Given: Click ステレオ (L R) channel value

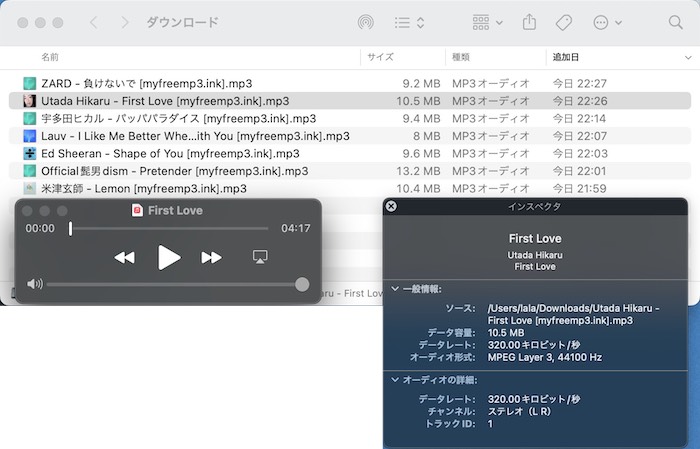Looking at the screenshot, I should pyautogui.click(x=519, y=412).
